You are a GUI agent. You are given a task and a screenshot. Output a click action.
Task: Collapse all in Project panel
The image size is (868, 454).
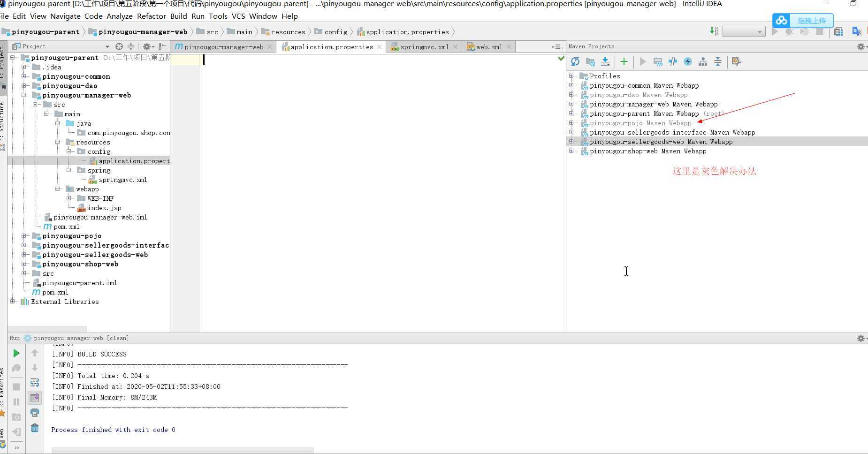(131, 46)
